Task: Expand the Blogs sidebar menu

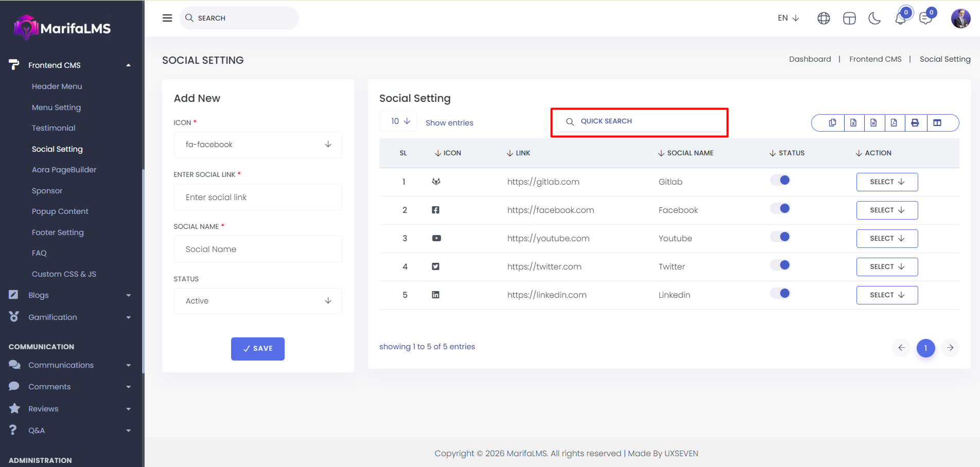Action: [x=39, y=295]
